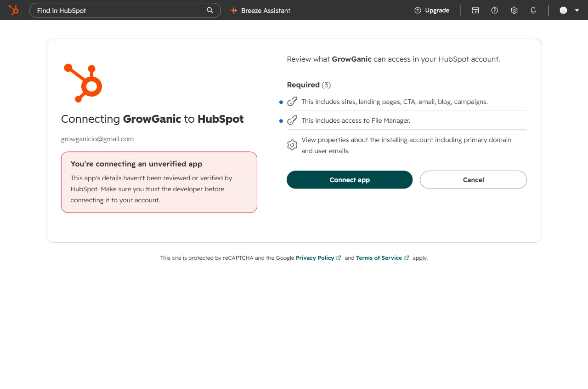
Task: Click the Upgrade arrow icon
Action: coord(418,10)
